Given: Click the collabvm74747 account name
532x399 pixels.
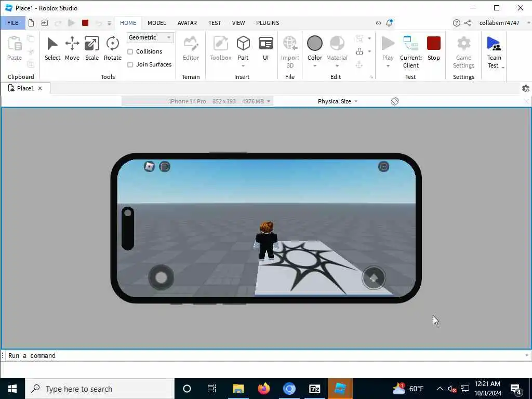Looking at the screenshot, I should tap(499, 23).
